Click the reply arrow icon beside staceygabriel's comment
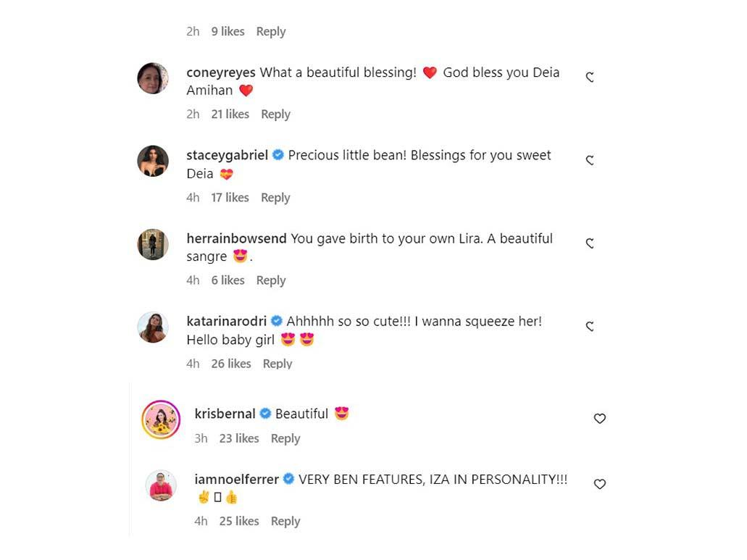 click(x=589, y=160)
